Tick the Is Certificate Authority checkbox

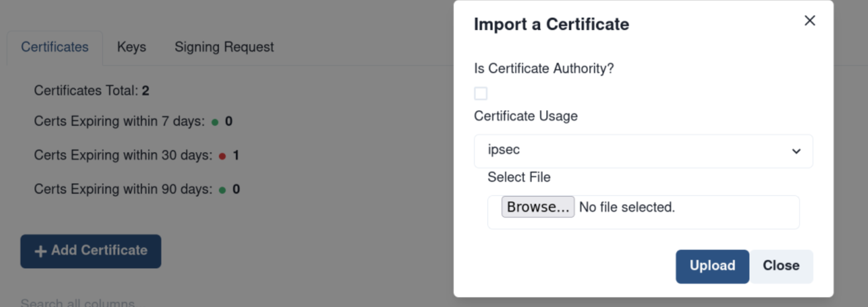click(481, 93)
